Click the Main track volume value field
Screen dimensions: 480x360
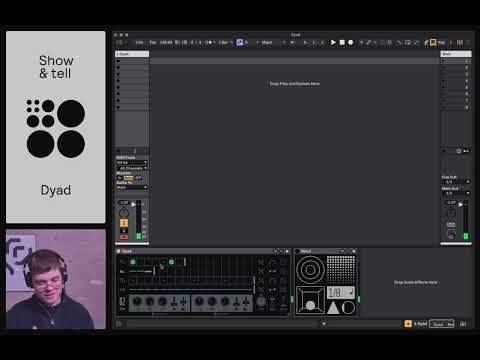click(x=451, y=203)
